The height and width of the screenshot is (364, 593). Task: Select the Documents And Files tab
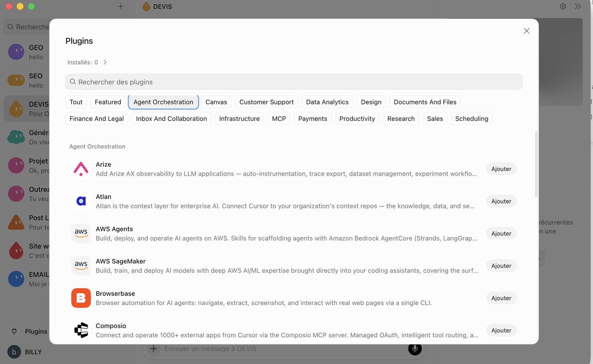tap(425, 102)
